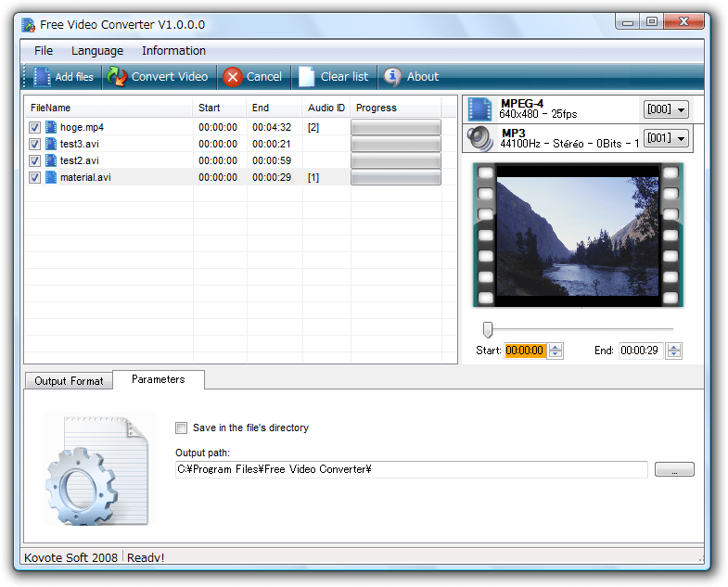Click the test3.avi progress bar
The width and height of the screenshot is (728, 587).
[x=396, y=144]
